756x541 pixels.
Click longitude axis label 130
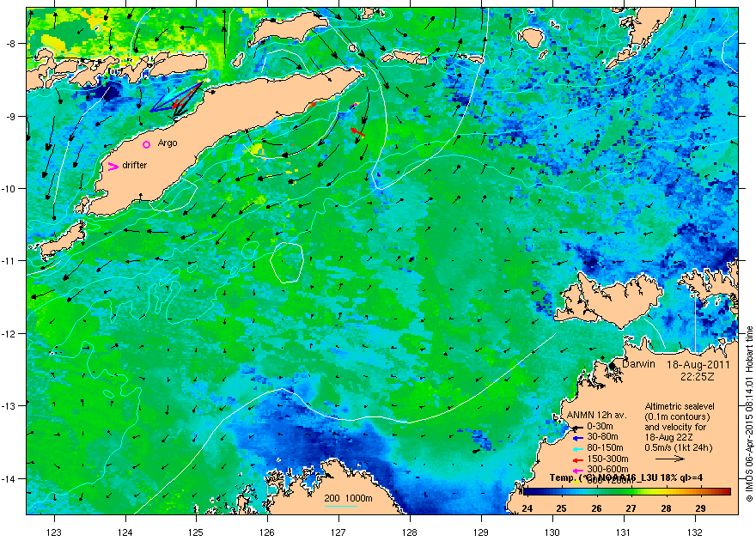coord(552,532)
